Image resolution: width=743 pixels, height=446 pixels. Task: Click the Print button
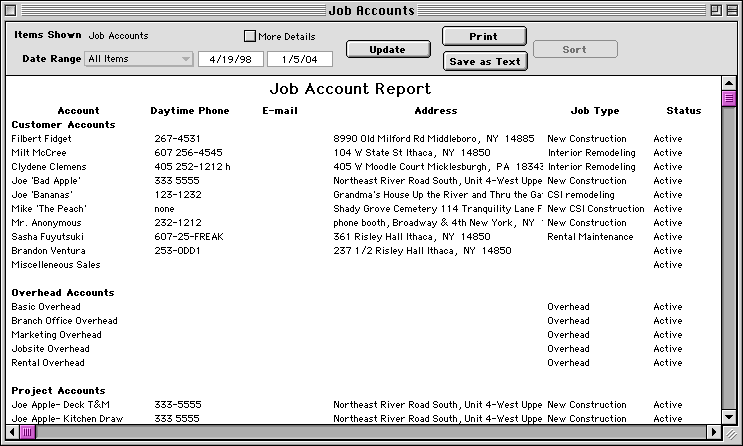click(484, 36)
